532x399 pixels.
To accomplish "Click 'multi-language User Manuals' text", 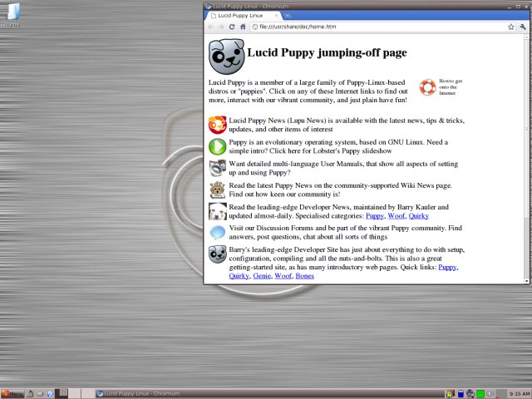I will 318,164.
